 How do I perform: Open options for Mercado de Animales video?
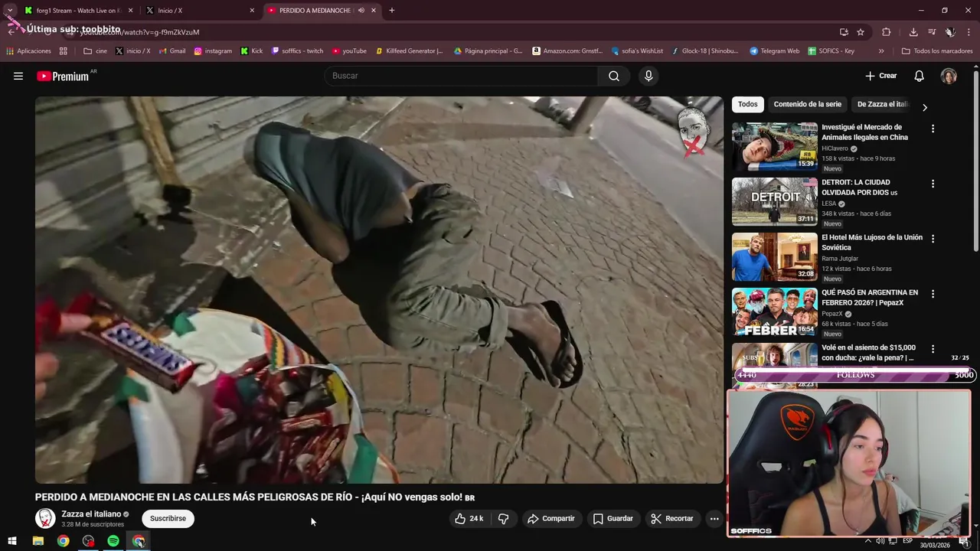[933, 129]
